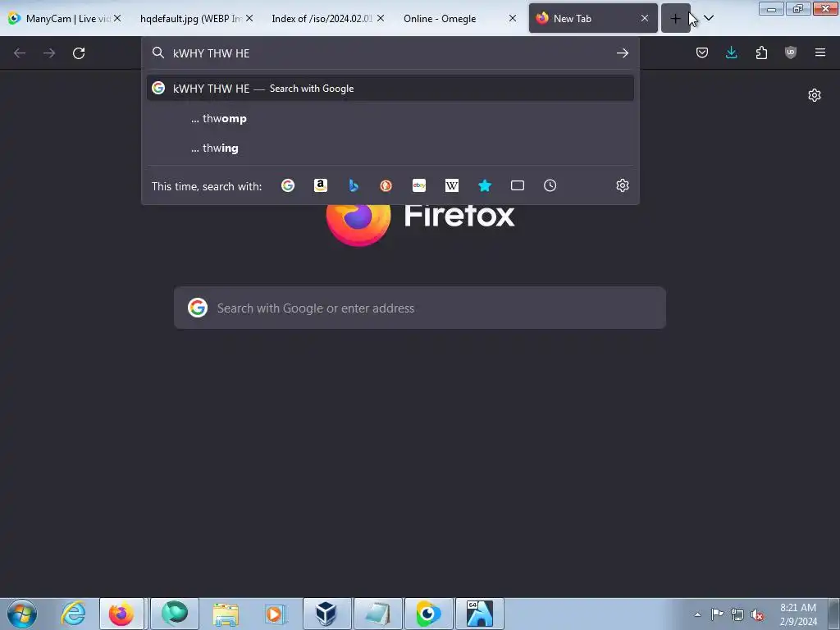The image size is (840, 630).
Task: Open the Downloads panel
Action: [731, 52]
